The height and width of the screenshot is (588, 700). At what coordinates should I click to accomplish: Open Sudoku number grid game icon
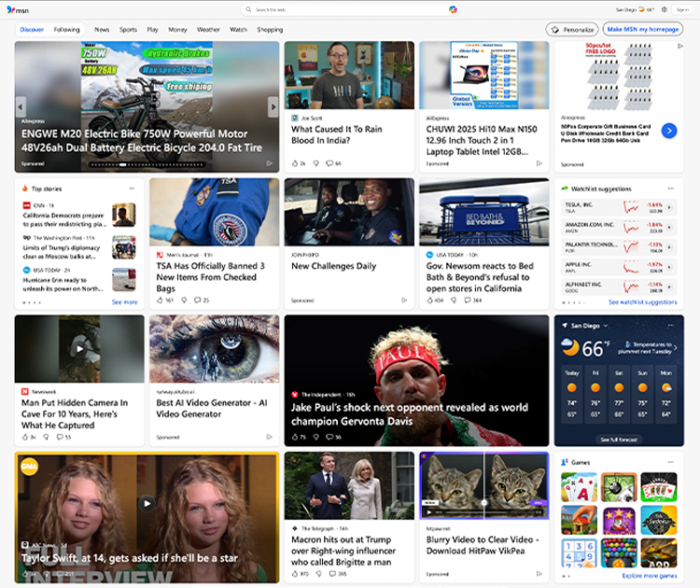579,553
